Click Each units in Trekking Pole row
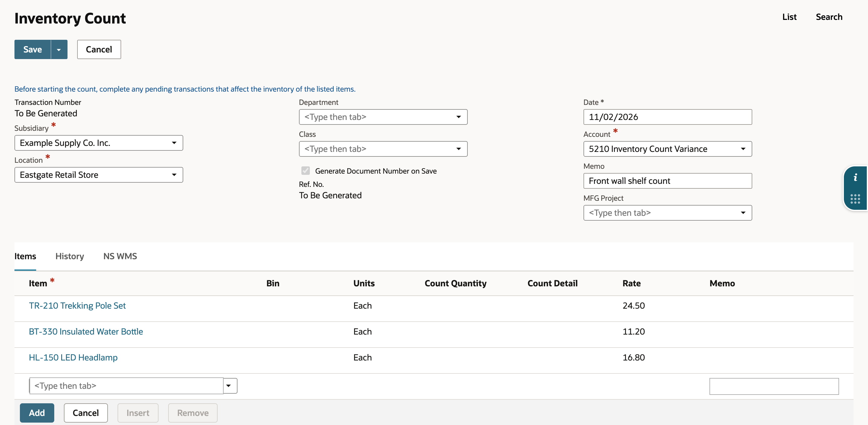The height and width of the screenshot is (425, 868). coord(362,306)
